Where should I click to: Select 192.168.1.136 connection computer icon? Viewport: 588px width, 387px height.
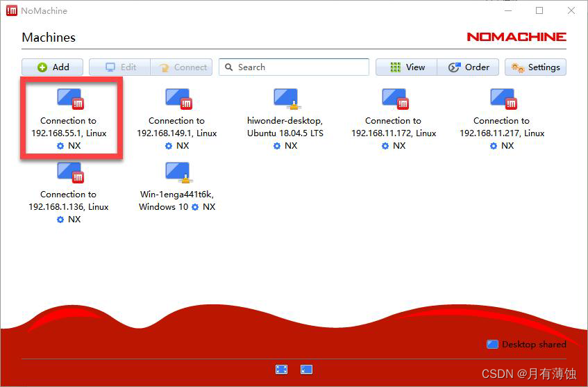[x=71, y=173]
